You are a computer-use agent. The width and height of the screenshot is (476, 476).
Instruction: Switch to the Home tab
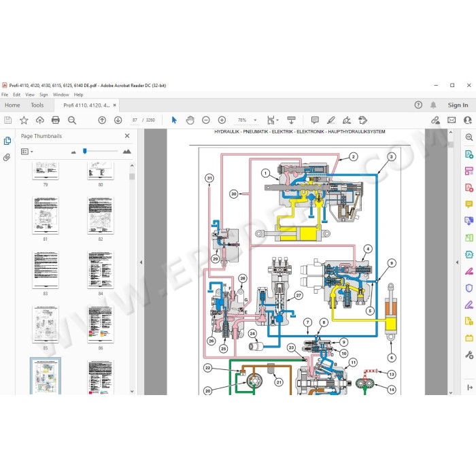12,105
